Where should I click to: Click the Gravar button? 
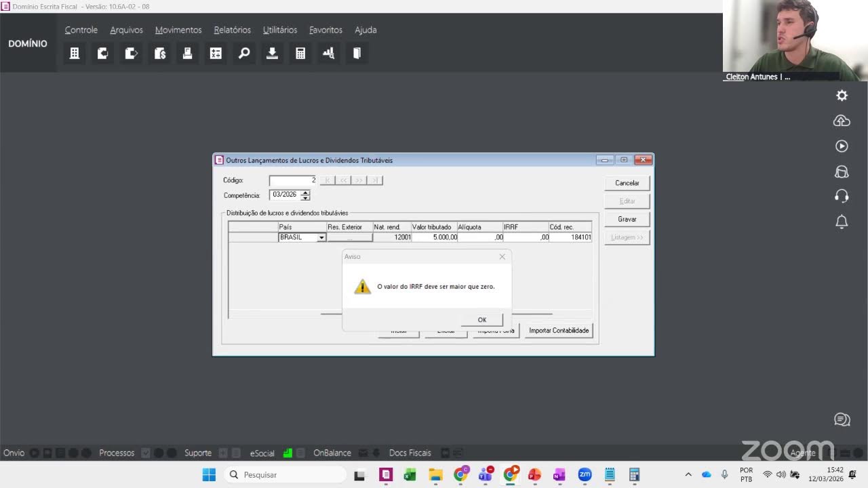click(627, 219)
